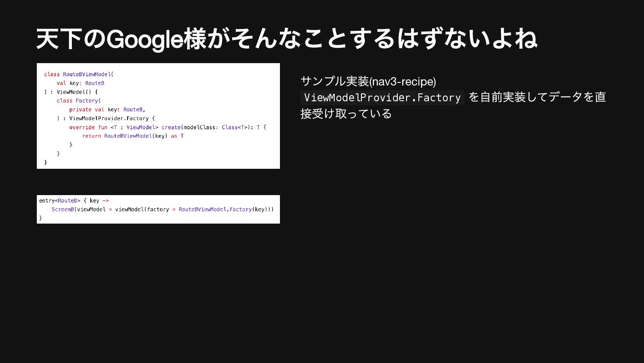The height and width of the screenshot is (363, 644).
Task: Click the code line 'val key: RouteB'
Action: point(80,83)
